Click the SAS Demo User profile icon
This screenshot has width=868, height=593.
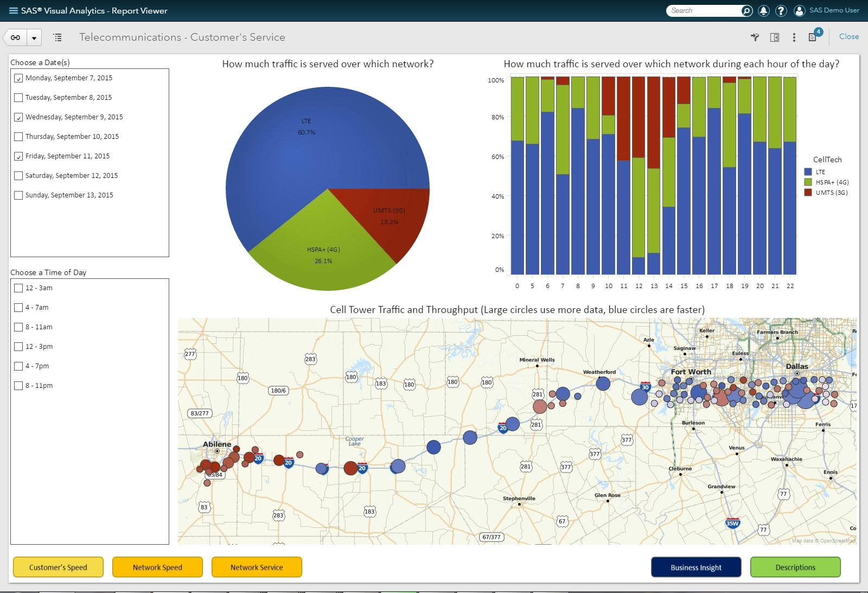coord(799,11)
